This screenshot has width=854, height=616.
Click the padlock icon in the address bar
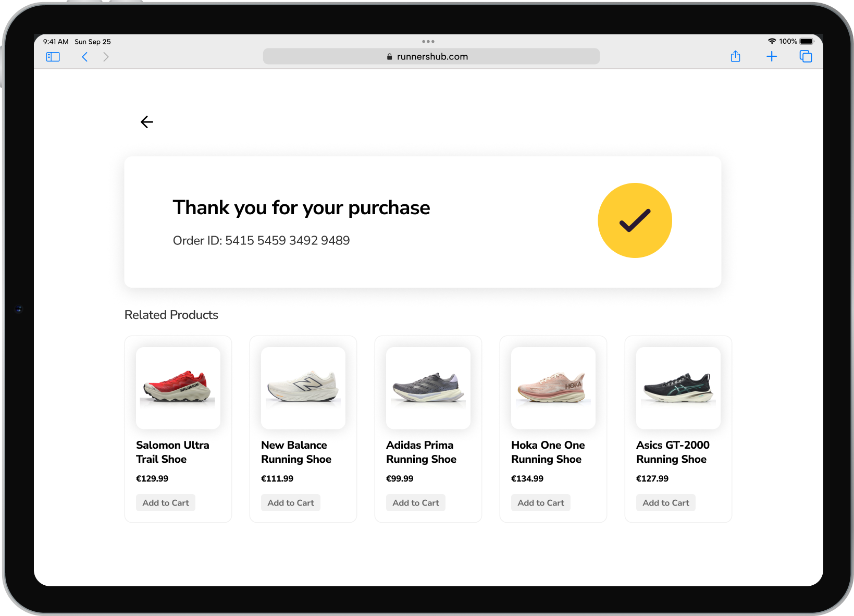(389, 57)
